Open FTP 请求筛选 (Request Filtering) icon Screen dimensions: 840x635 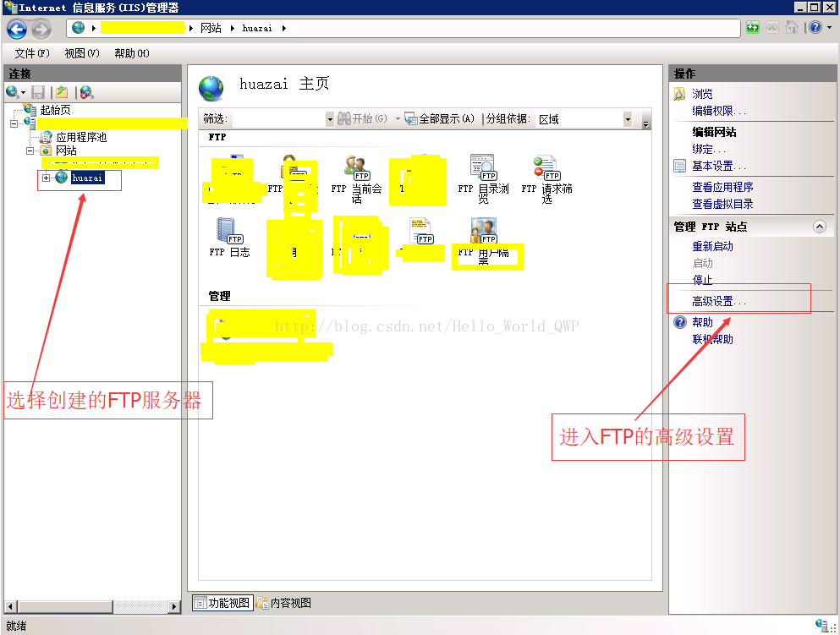coord(546,171)
